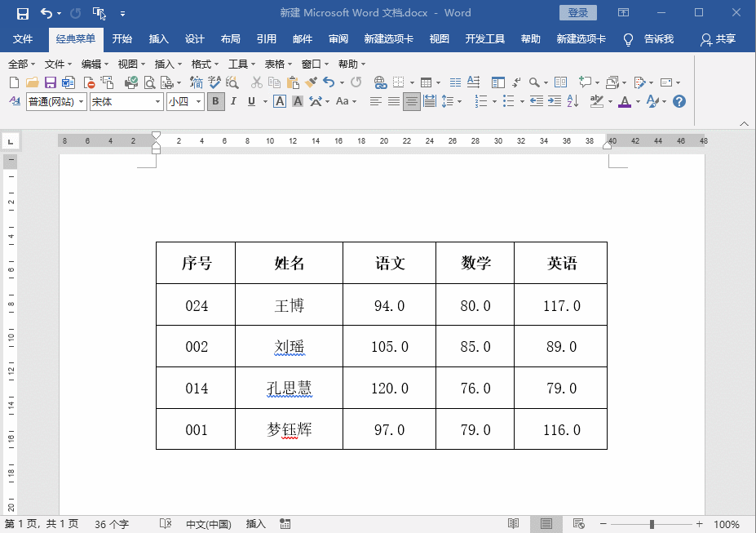Open the Help question mark icon
This screenshot has width=756, height=533.
pyautogui.click(x=678, y=100)
